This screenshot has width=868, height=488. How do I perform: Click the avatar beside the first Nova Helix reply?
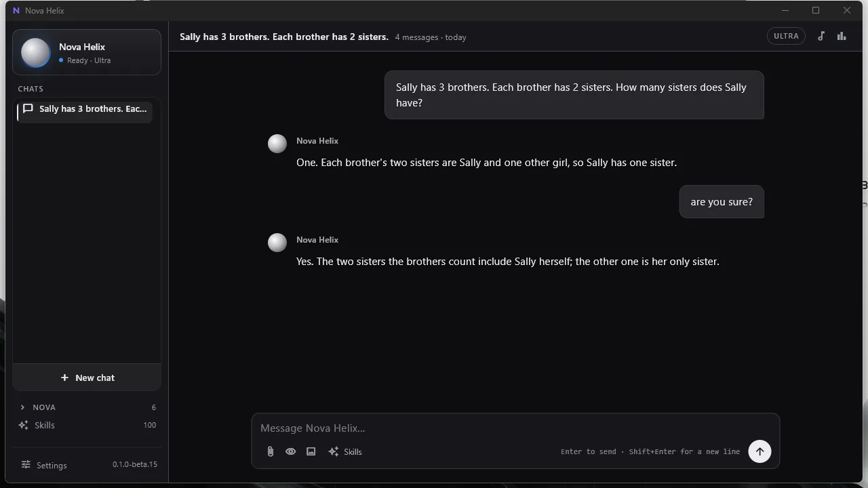277,144
